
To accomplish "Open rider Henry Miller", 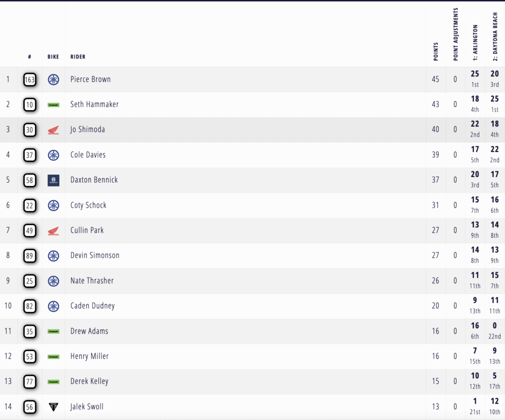I will pyautogui.click(x=89, y=356).
